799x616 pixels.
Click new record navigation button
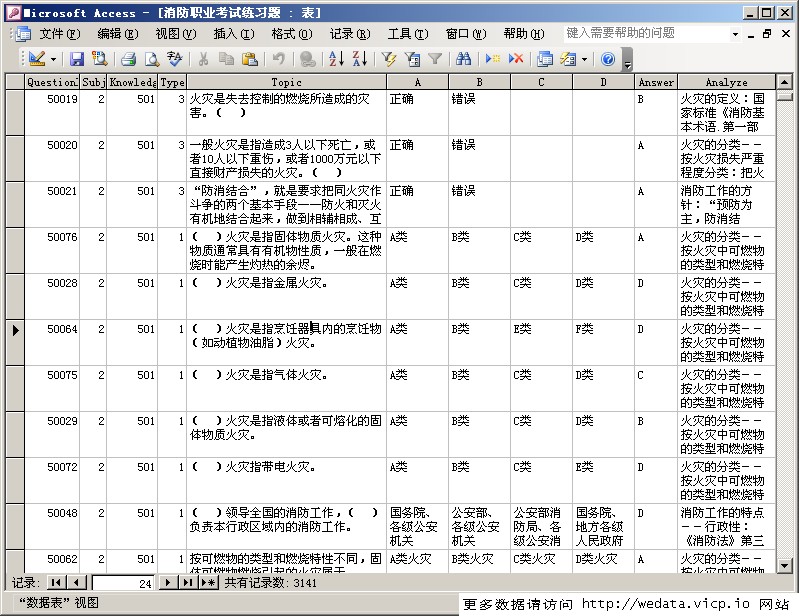click(x=208, y=583)
